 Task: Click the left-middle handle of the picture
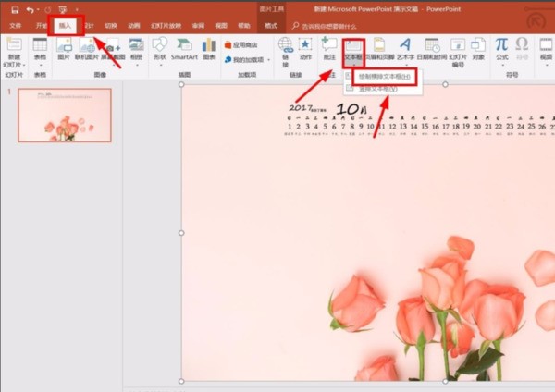tap(181, 233)
